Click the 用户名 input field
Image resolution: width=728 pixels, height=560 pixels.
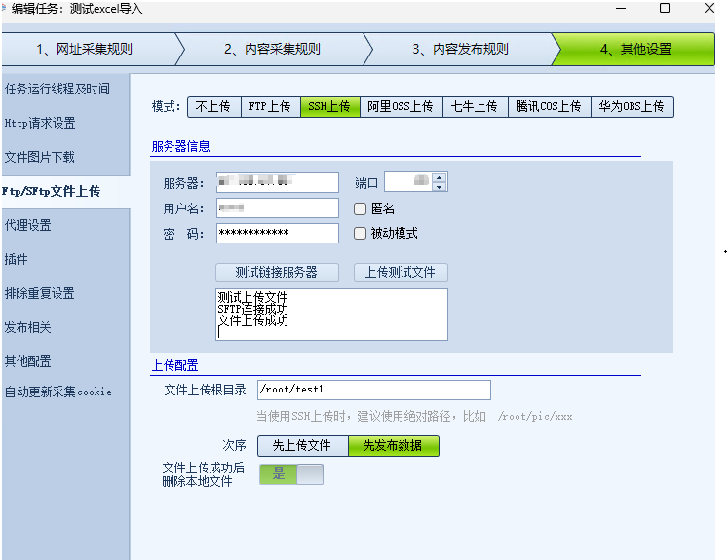[276, 208]
